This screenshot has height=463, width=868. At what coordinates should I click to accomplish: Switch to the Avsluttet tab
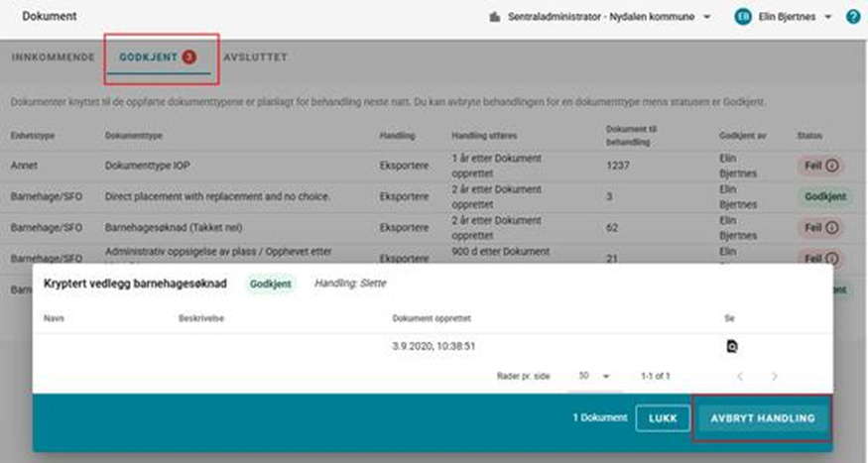(x=255, y=58)
